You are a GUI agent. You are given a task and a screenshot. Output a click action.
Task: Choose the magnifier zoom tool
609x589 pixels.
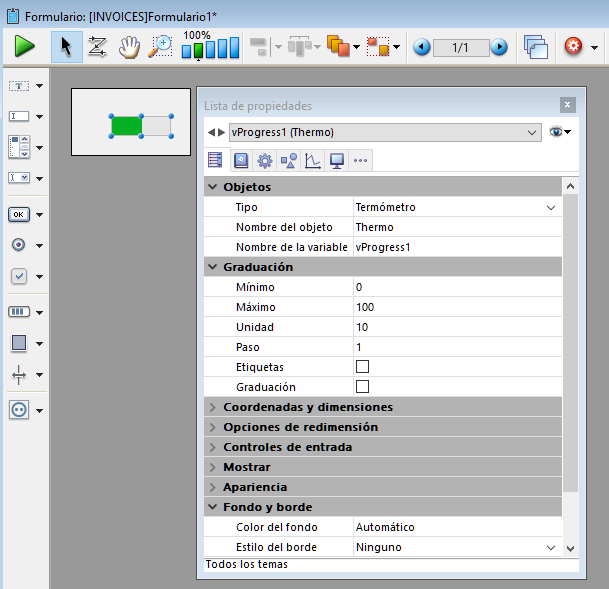click(160, 46)
